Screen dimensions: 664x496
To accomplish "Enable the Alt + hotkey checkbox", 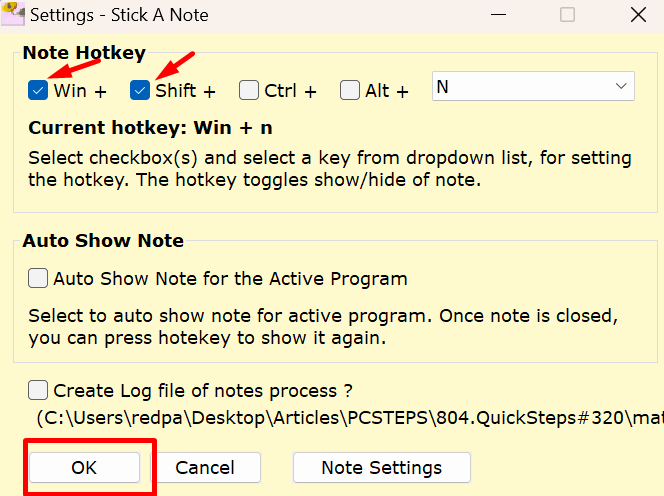I will click(350, 91).
